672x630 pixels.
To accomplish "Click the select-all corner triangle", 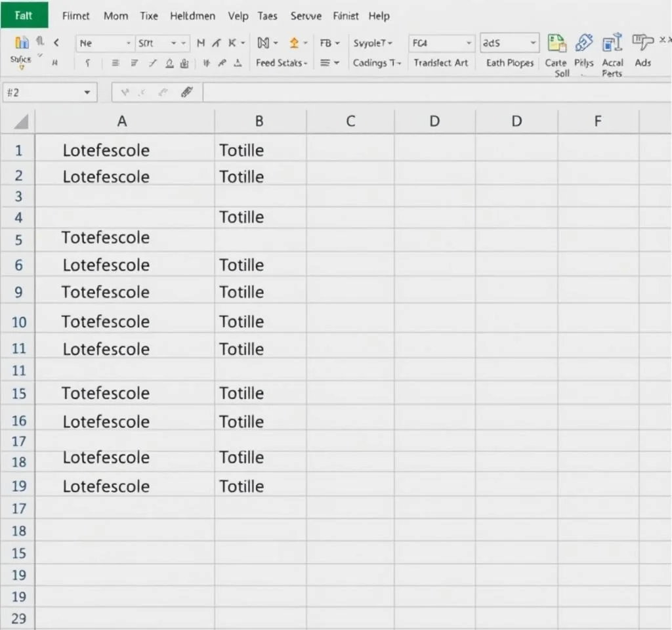I will 21,121.
